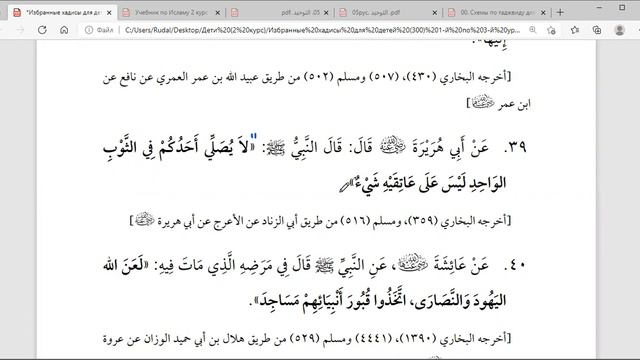Viewport: 640px width, 360px height.
Task: Click the PDF icon on the first tab
Action: coord(17,13)
